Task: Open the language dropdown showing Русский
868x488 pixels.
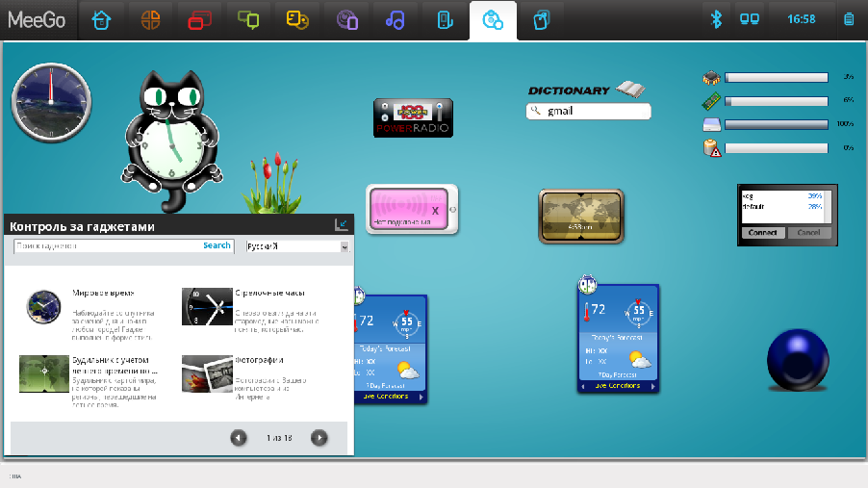Action: pyautogui.click(x=297, y=246)
